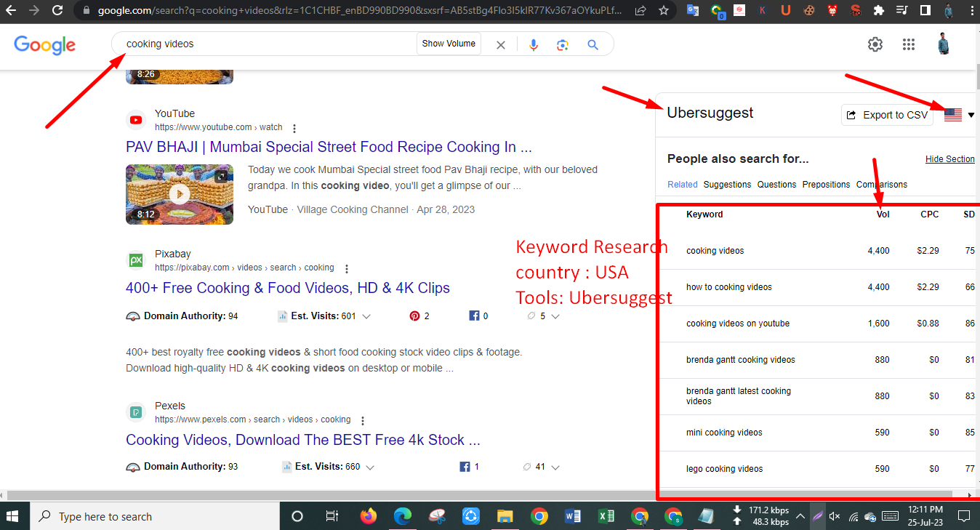Screen dimensions: 980x530
Task: Launch Microsoft Edge from the taskbar
Action: tap(402, 516)
